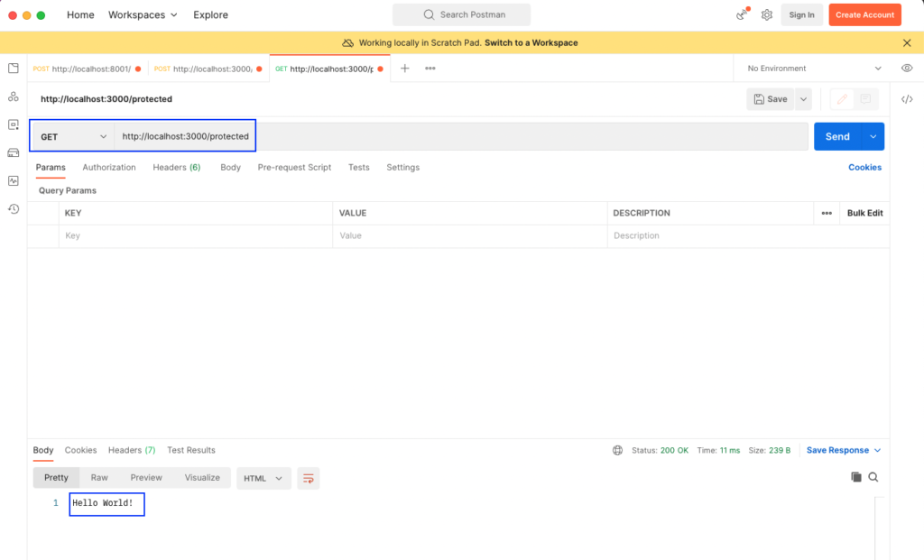Open tab options ellipsis menu
The image size is (924, 560).
pyautogui.click(x=430, y=69)
